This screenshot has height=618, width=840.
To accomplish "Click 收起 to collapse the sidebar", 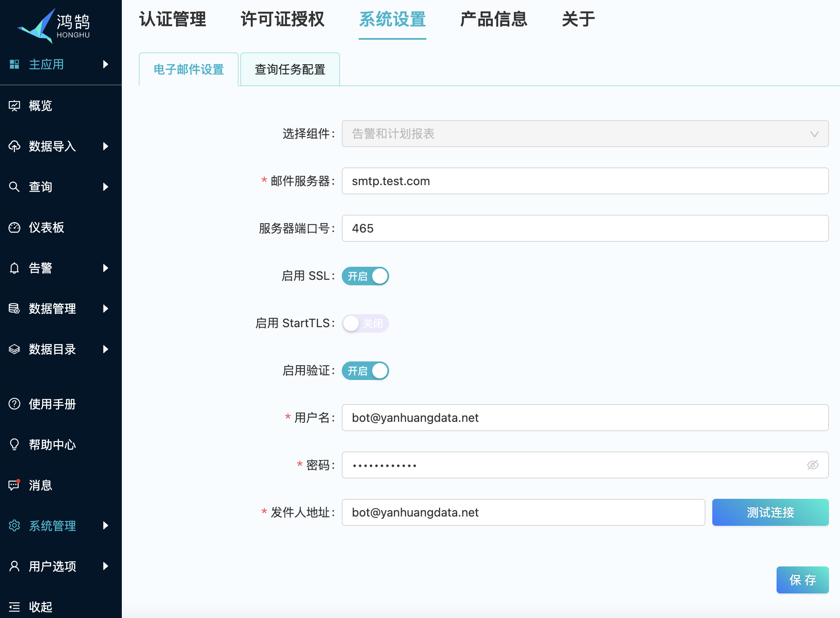I will tap(41, 607).
